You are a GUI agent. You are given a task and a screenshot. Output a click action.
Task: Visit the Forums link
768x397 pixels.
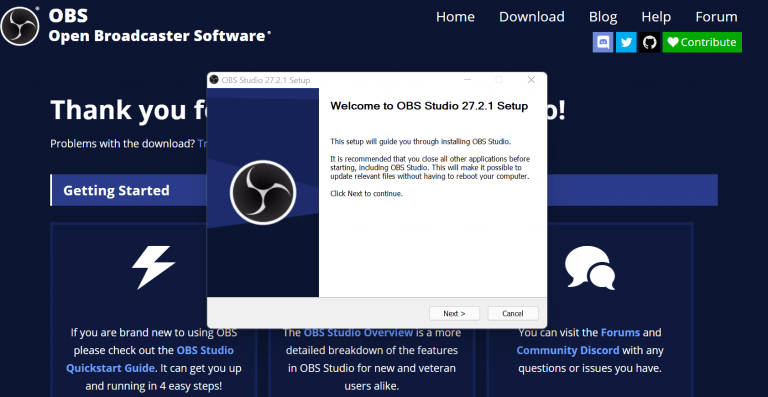coord(620,332)
